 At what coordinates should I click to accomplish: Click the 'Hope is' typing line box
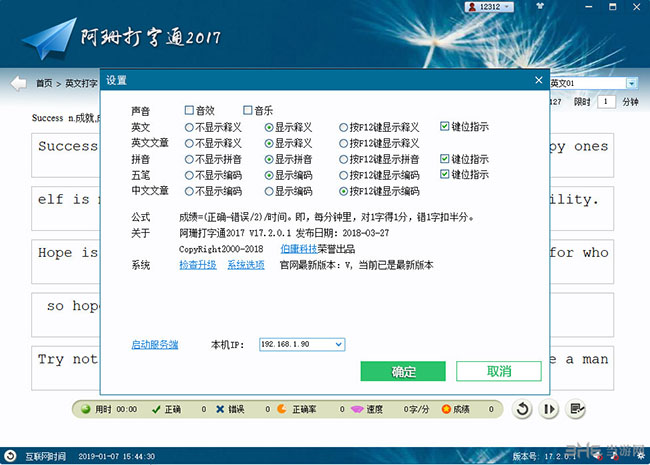point(65,261)
